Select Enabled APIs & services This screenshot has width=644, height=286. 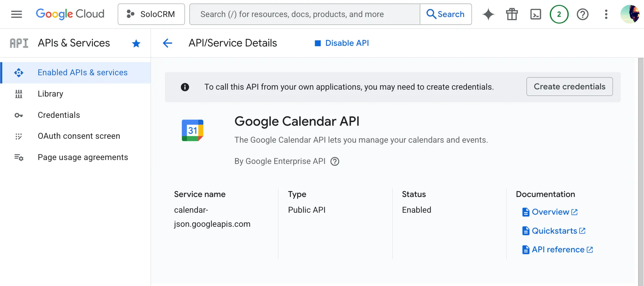(76, 73)
